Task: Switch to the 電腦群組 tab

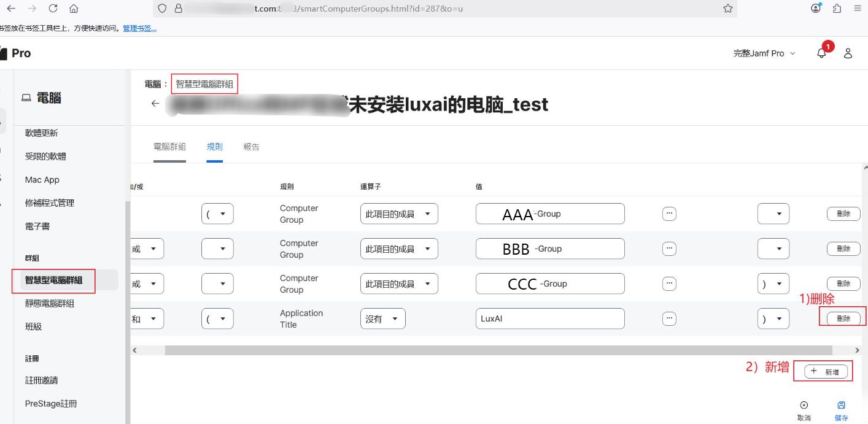Action: 169,147
